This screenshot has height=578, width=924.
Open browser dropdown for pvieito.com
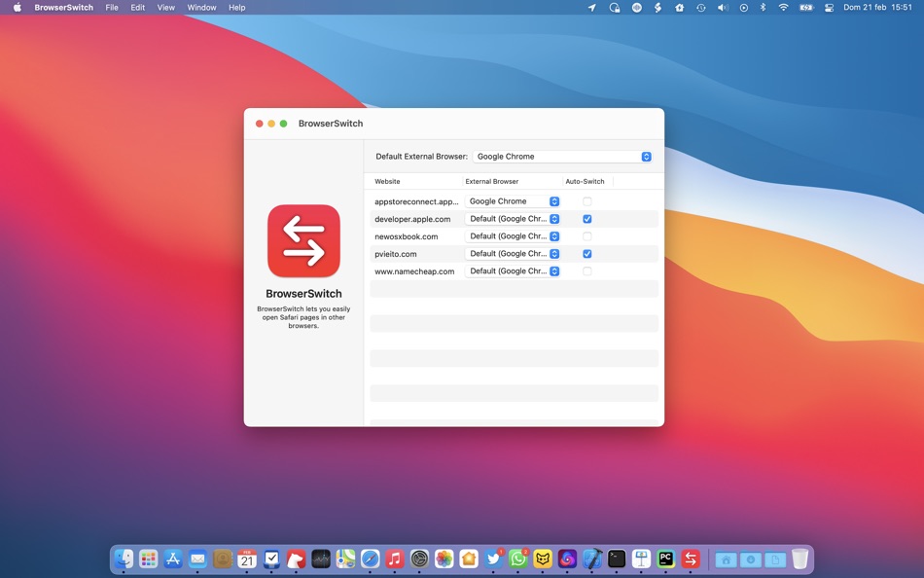coord(512,254)
